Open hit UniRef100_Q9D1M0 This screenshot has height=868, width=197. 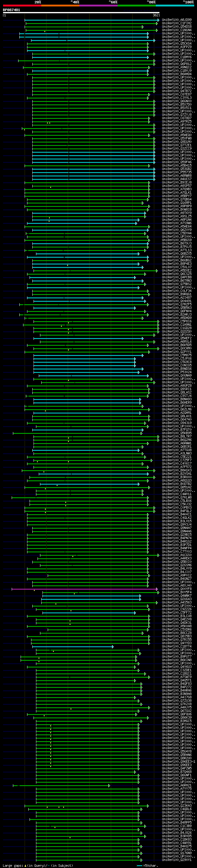click(x=177, y=142)
